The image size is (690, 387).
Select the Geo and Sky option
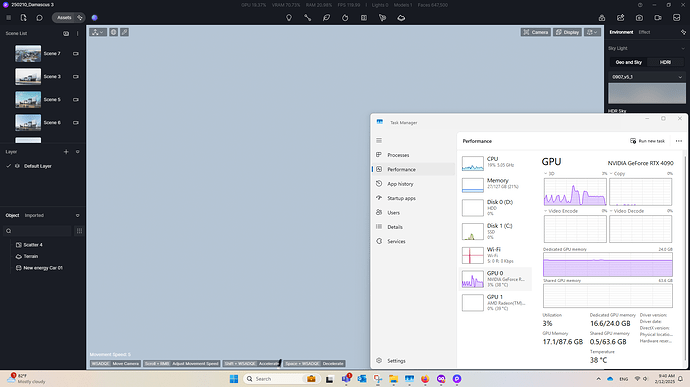tap(628, 62)
